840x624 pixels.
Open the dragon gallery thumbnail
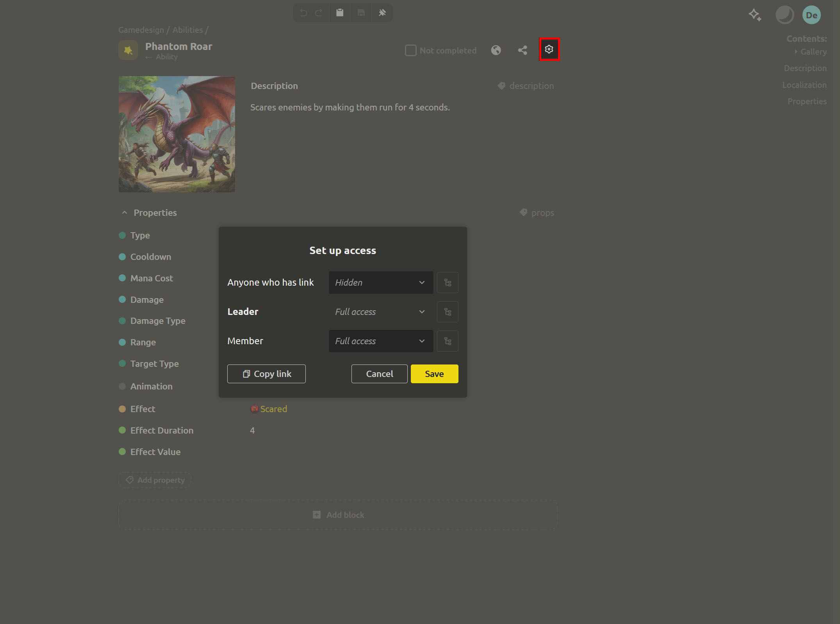(x=177, y=134)
